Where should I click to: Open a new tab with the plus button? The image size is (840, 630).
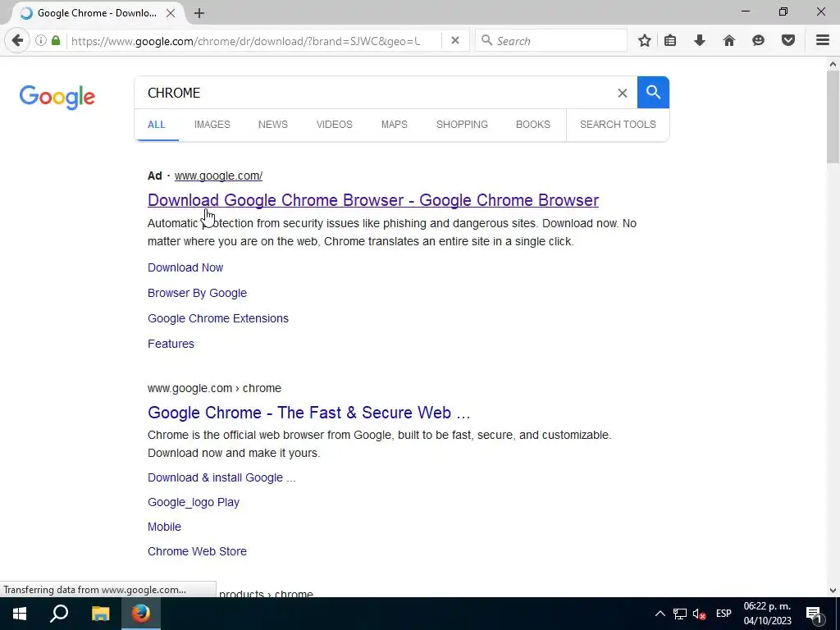point(199,13)
